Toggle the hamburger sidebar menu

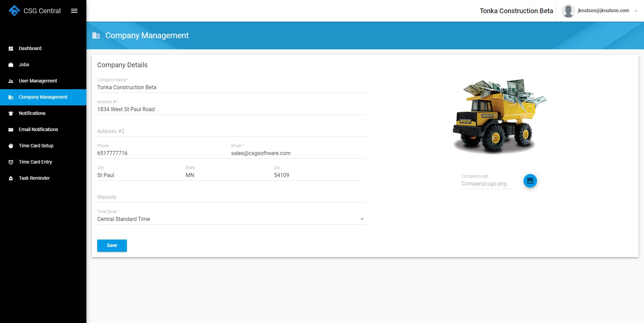point(74,11)
